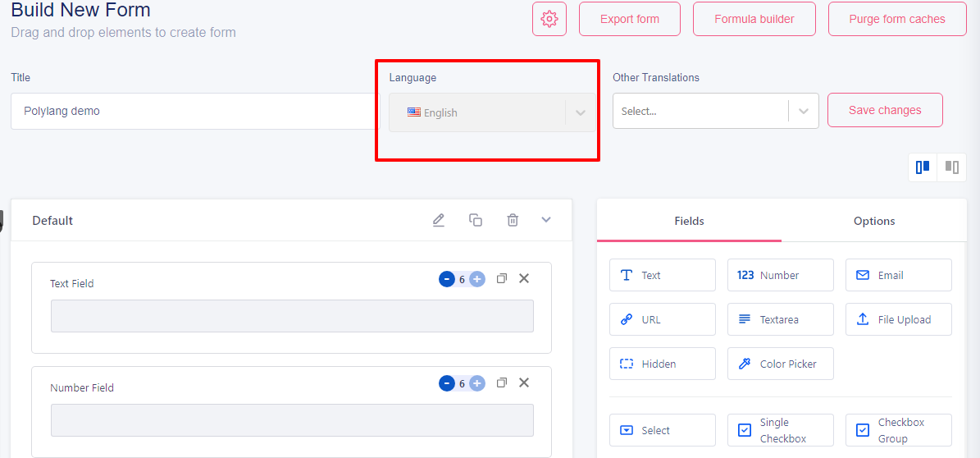Image resolution: width=980 pixels, height=458 pixels.
Task: Remove the Text Field with X icon
Action: (524, 278)
